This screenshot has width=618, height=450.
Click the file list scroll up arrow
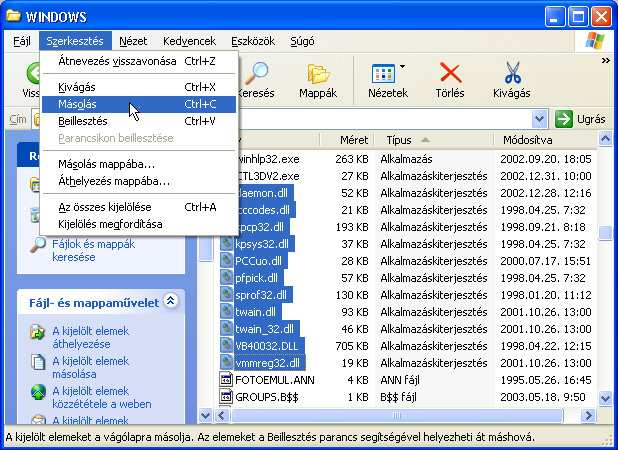(605, 139)
